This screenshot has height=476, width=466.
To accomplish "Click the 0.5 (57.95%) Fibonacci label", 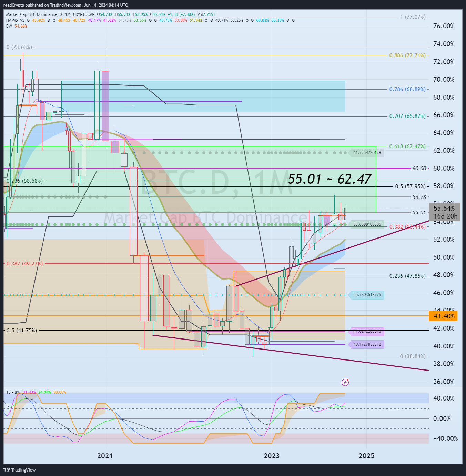I will (411, 186).
